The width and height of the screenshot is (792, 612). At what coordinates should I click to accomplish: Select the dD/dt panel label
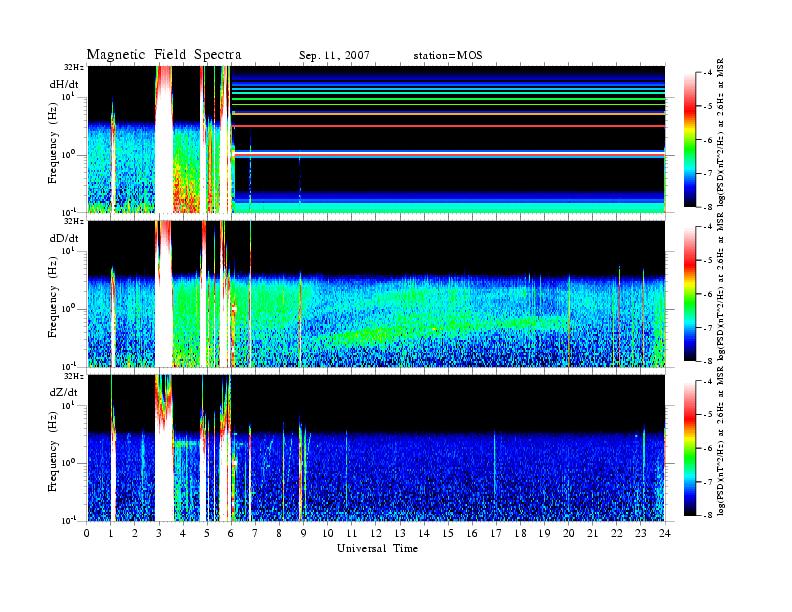click(64, 238)
